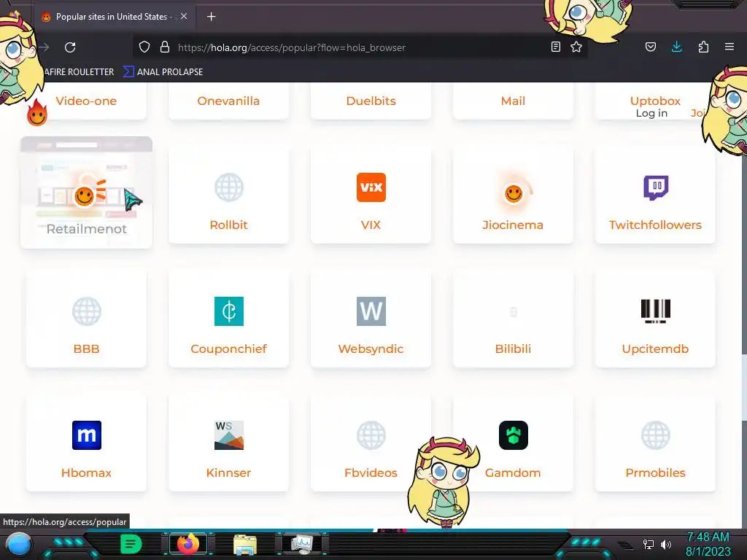This screenshot has width=747, height=560.
Task: Open the Uptobox site link
Action: click(x=655, y=101)
